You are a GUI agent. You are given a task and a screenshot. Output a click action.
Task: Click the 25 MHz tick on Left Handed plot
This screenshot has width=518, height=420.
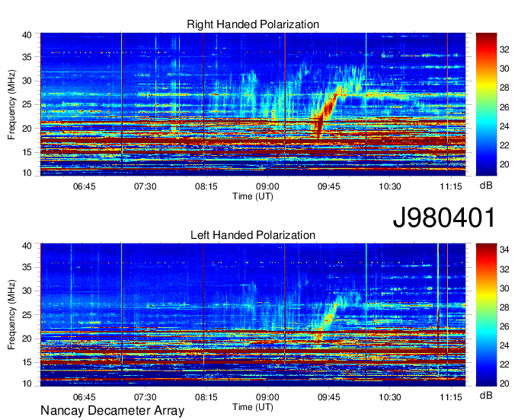[x=27, y=315]
